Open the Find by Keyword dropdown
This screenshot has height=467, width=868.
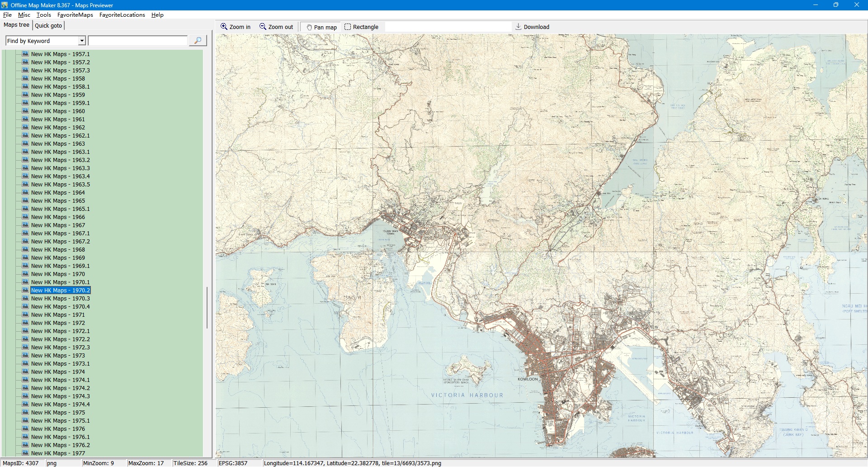click(x=82, y=41)
